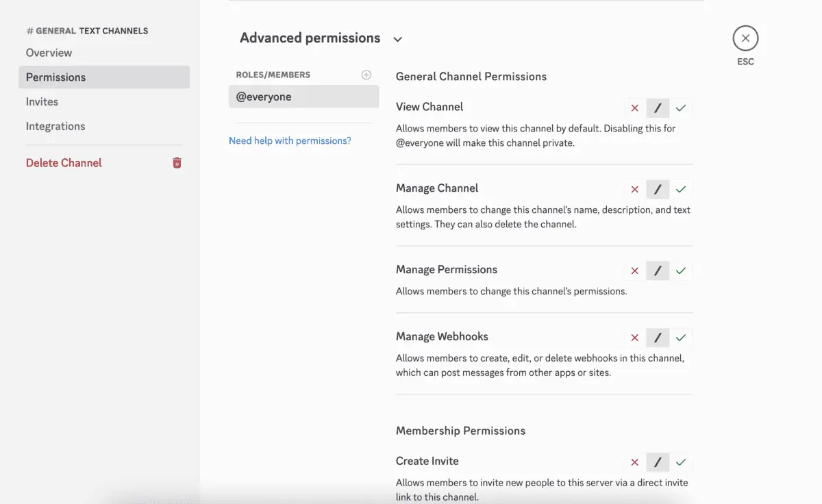Set Create Invite to inherit default
This screenshot has height=504, width=822.
pyautogui.click(x=658, y=462)
